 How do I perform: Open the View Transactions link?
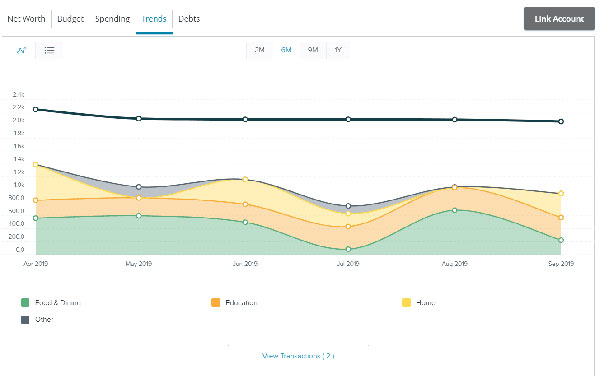[298, 356]
